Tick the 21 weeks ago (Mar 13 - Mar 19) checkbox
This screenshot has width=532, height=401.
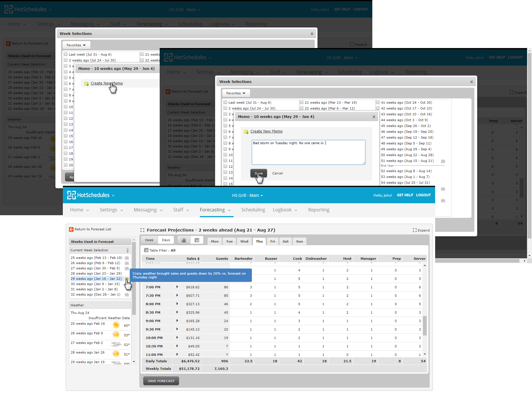click(x=302, y=102)
